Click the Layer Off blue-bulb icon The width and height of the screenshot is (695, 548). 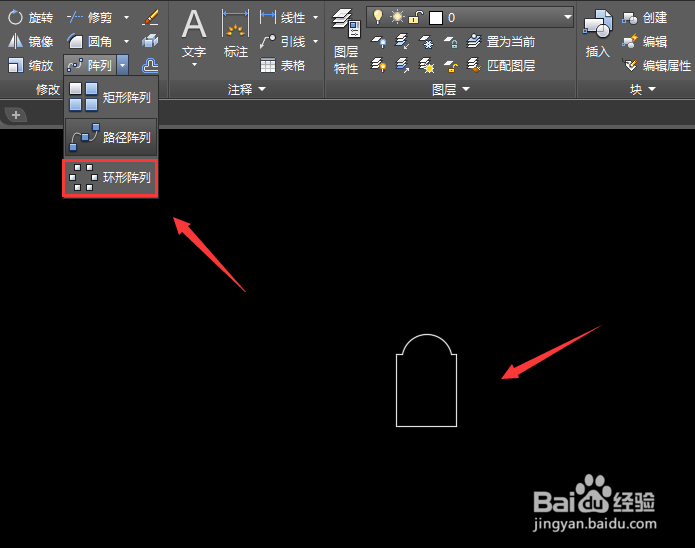click(x=379, y=42)
